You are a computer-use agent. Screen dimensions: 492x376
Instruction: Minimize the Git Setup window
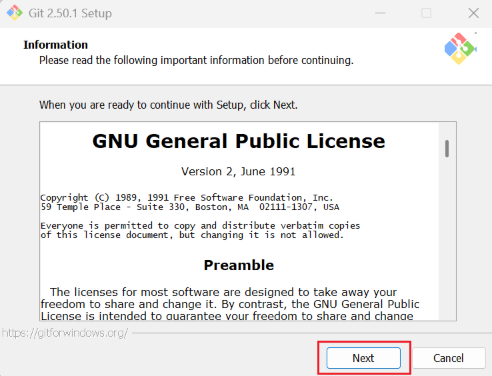click(380, 13)
